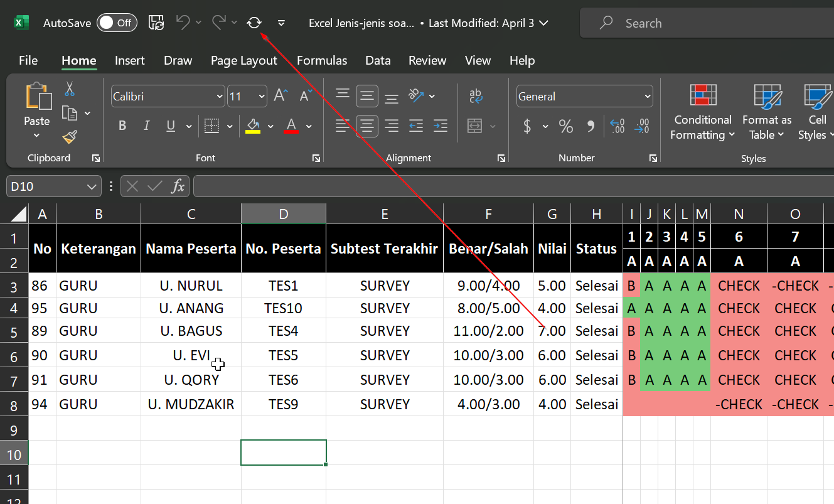Apply Comma Style format

(591, 126)
